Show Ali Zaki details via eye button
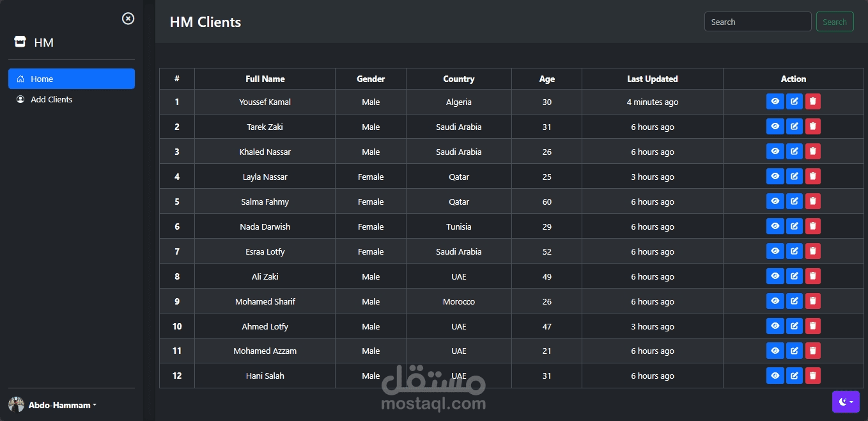Viewport: 868px width, 421px height. (x=775, y=276)
